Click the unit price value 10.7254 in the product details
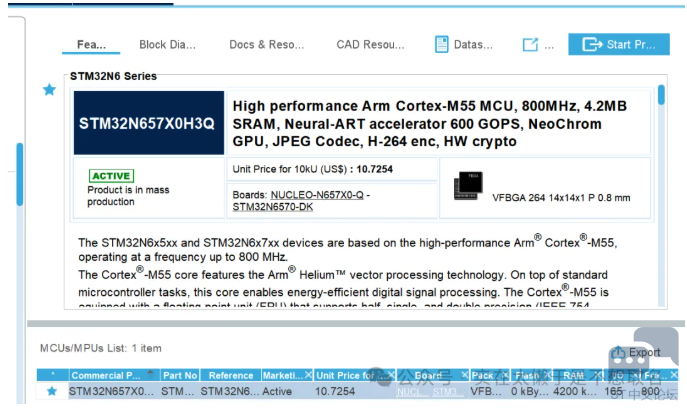The width and height of the screenshot is (687, 410). click(x=375, y=169)
